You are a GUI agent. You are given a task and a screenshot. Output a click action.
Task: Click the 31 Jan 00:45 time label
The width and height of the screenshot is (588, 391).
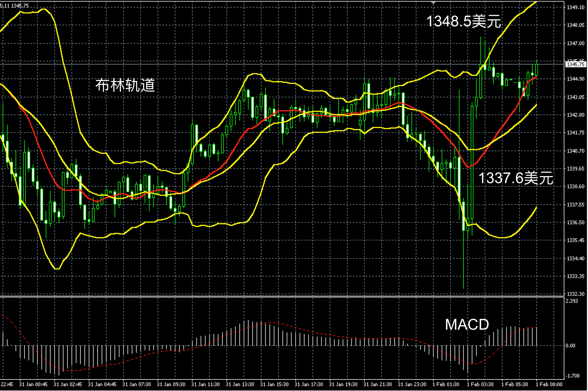coord(33,384)
